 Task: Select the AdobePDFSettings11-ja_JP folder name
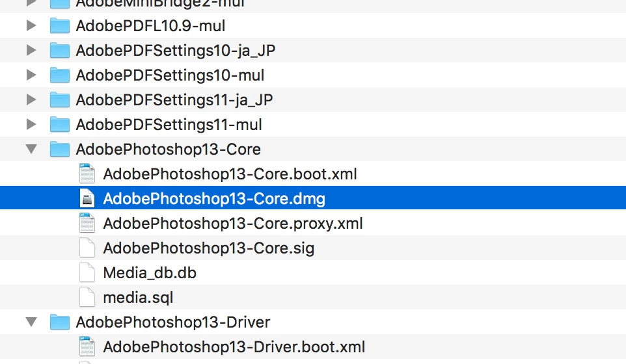tap(174, 100)
